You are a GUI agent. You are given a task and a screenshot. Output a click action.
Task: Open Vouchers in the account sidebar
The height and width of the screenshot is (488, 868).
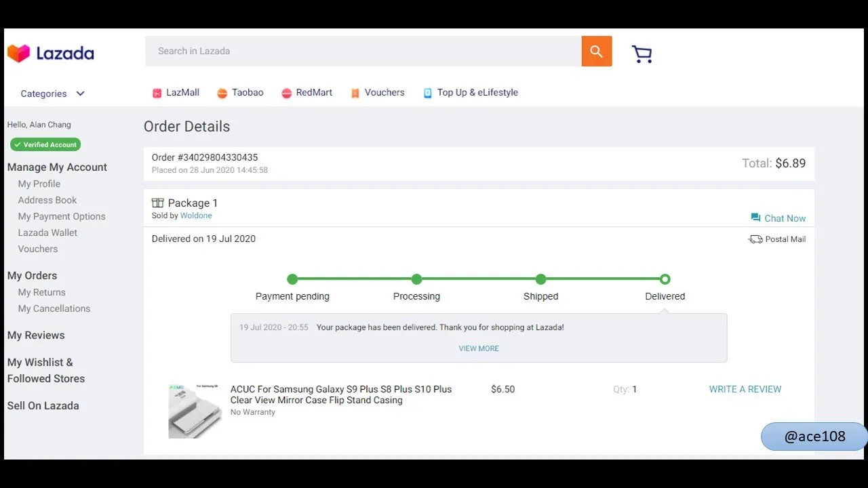click(38, 249)
